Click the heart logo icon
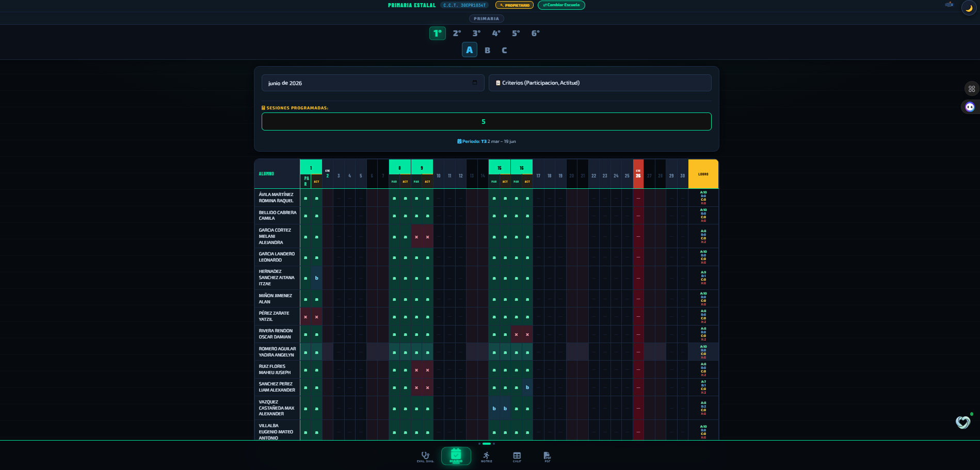This screenshot has height=470, width=980. [x=963, y=422]
